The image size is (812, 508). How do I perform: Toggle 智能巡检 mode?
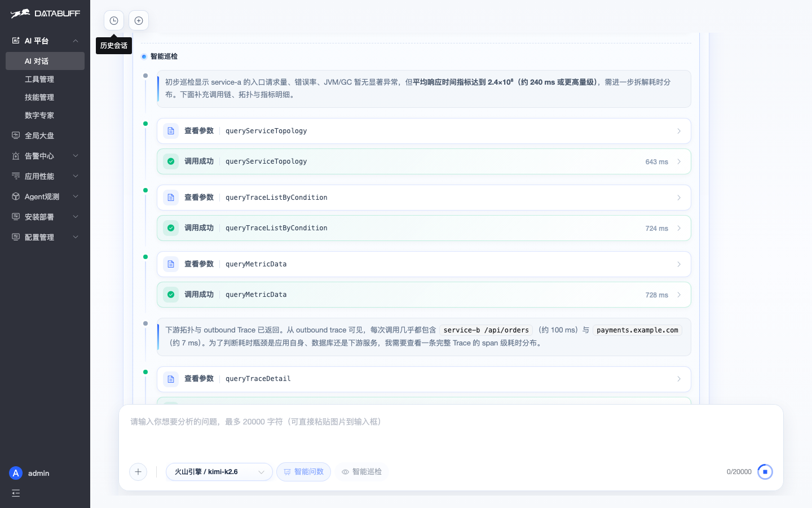tap(361, 472)
